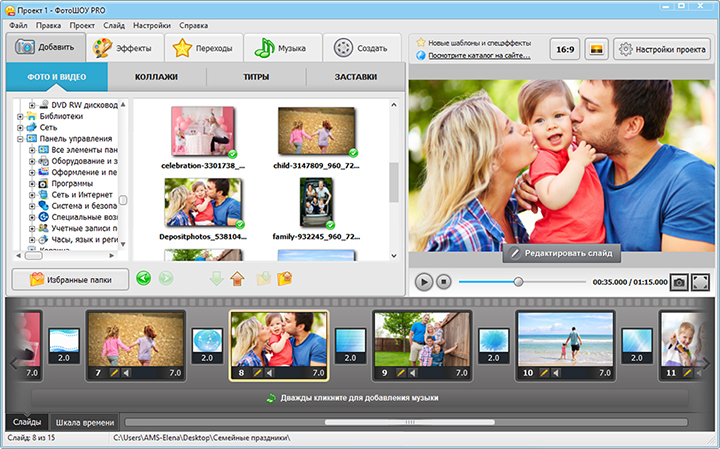Viewport: 720px width, 449px height.
Task: Open the Проект menu
Action: (82, 26)
